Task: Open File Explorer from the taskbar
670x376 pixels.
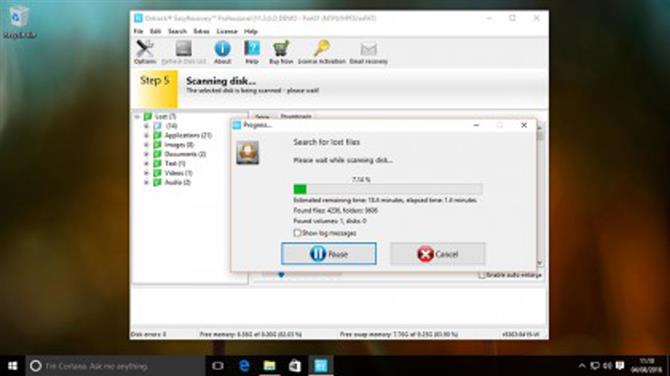Action: pyautogui.click(x=269, y=366)
